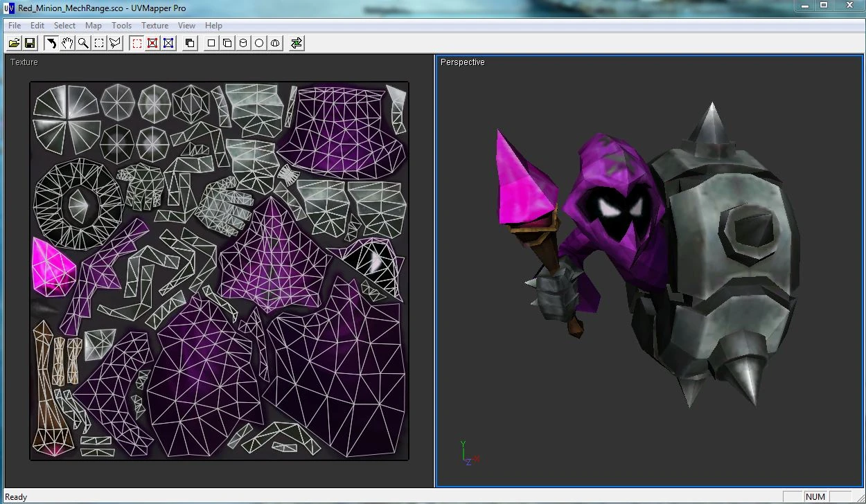Expand the Tools menu

(121, 26)
